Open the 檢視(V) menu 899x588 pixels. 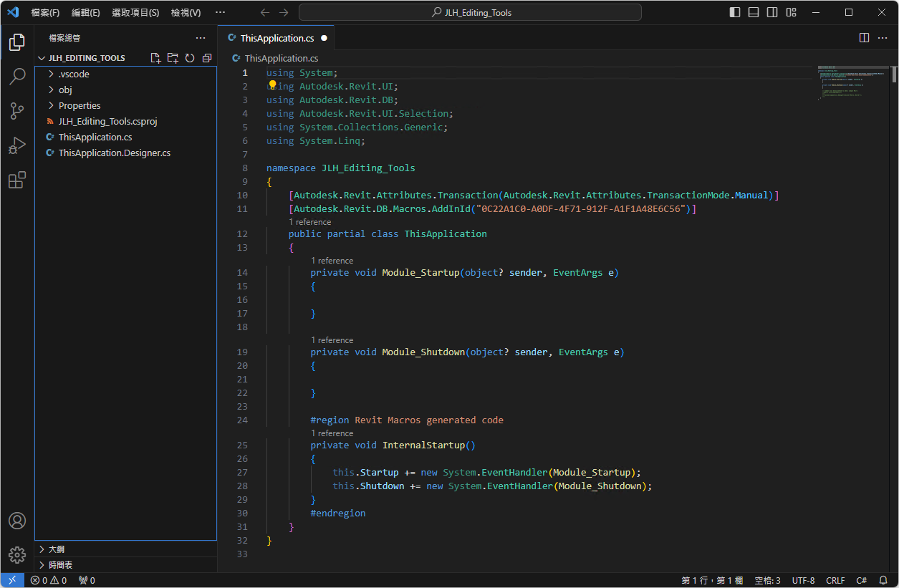tap(186, 13)
